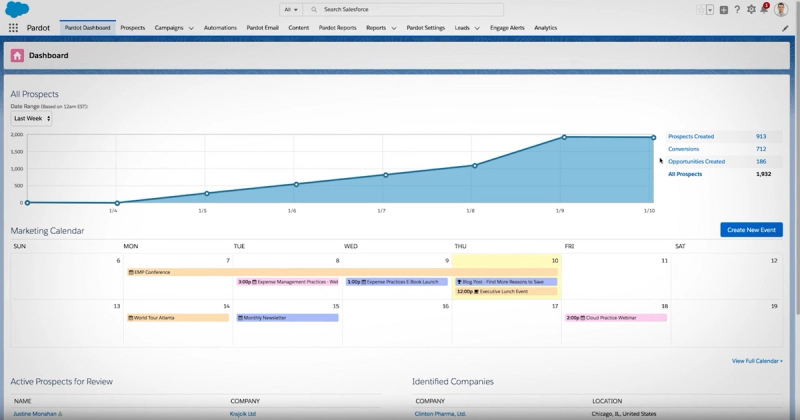This screenshot has width=800, height=420.
Task: Open the Pardot Email tab
Action: coord(262,28)
